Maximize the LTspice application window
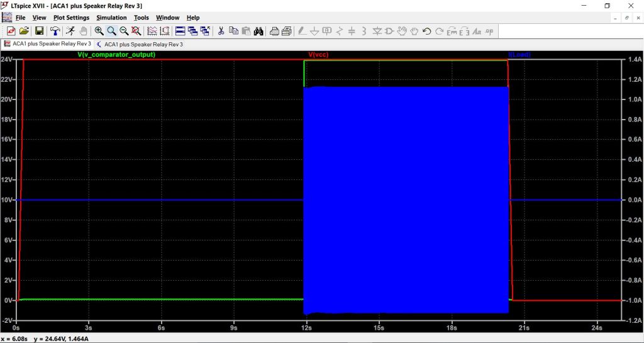The width and height of the screenshot is (644, 343). point(608,6)
